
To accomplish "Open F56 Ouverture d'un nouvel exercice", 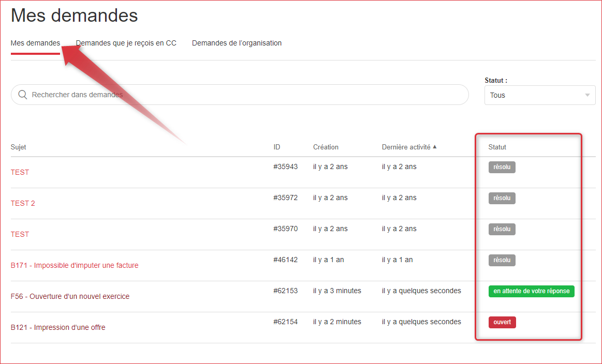I will [x=70, y=296].
